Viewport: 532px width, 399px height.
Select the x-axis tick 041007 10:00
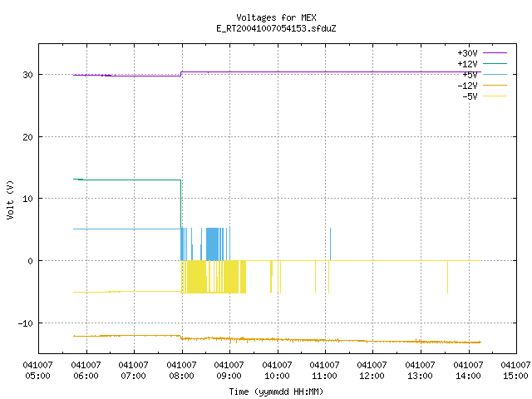(x=277, y=371)
